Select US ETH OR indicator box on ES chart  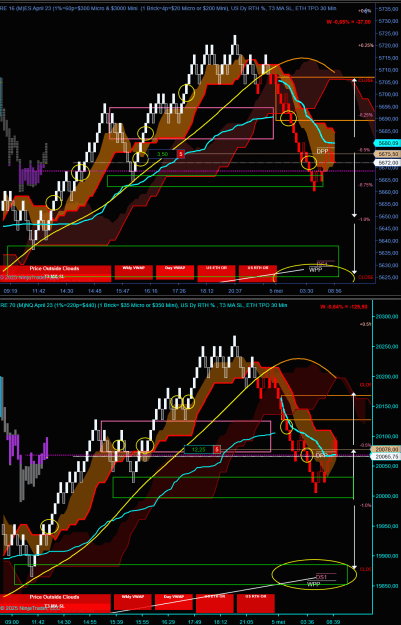click(216, 271)
